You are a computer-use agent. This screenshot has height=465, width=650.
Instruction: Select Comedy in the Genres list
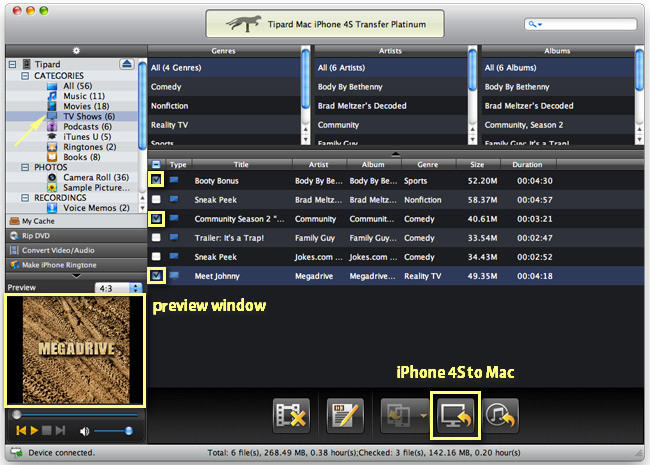224,87
